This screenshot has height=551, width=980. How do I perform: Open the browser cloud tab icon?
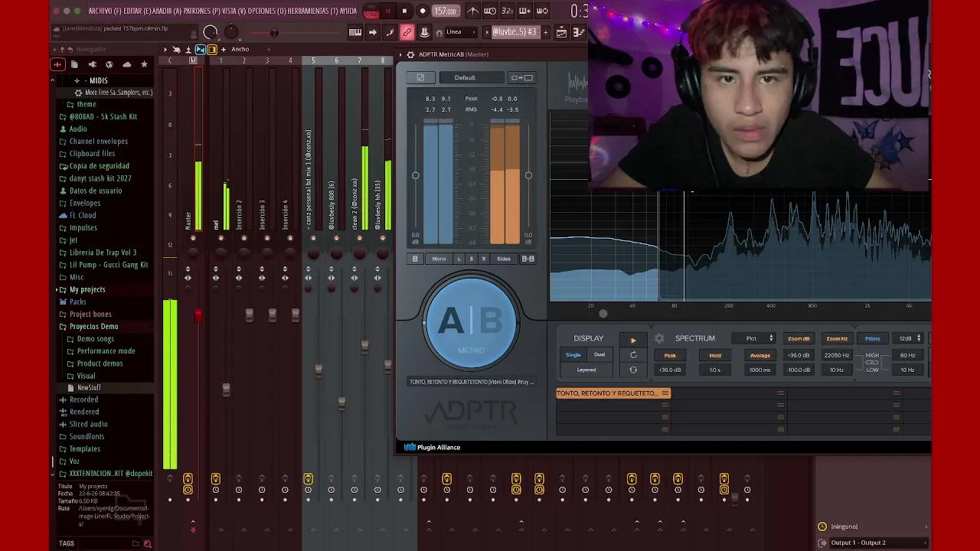click(x=127, y=64)
